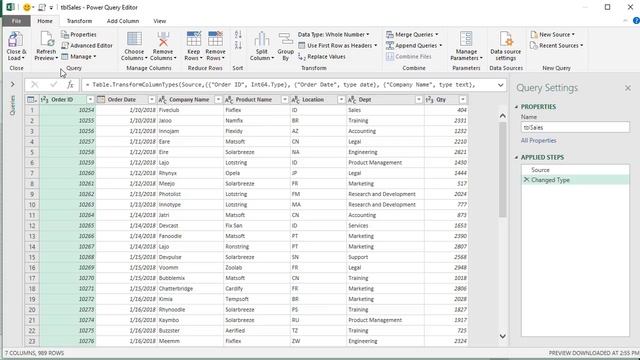640x360 pixels.
Task: Click the Split Column icon
Action: (x=262, y=40)
